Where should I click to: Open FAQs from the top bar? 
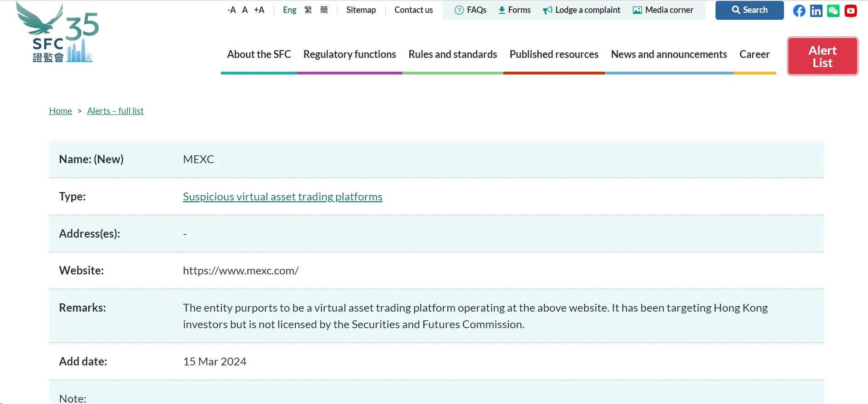(470, 10)
